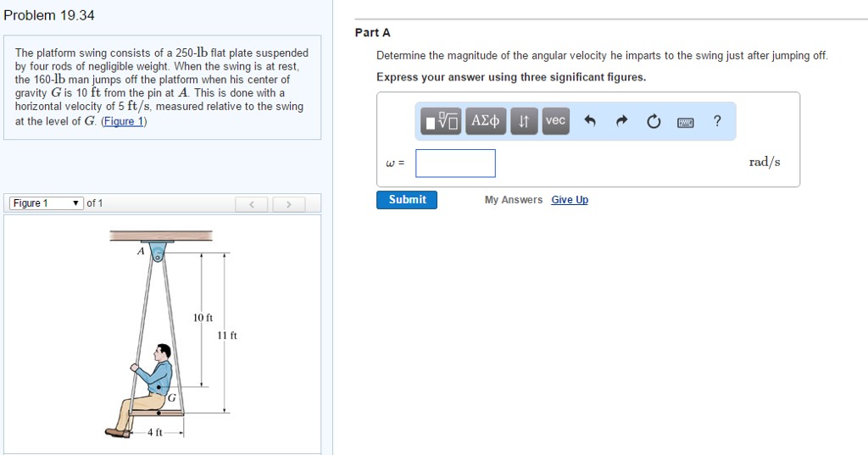The height and width of the screenshot is (455, 868).
Task: Undo the last answer edit
Action: click(x=590, y=120)
